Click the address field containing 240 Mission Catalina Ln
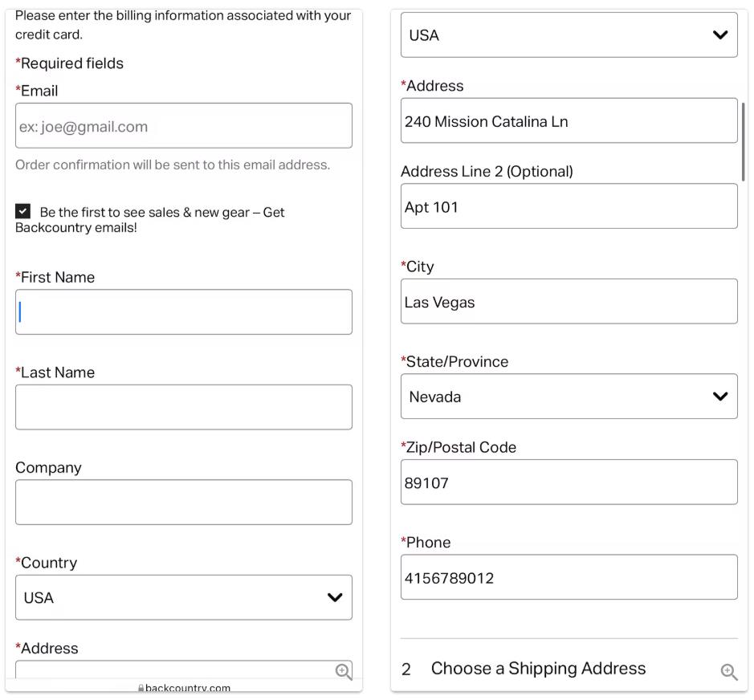Screen dimensions: 754x700 click(569, 121)
